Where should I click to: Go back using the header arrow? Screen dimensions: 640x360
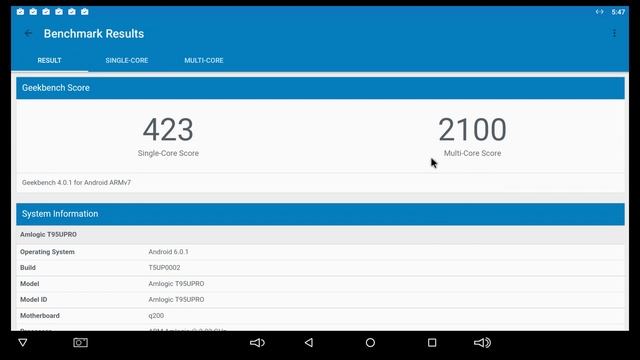28,33
